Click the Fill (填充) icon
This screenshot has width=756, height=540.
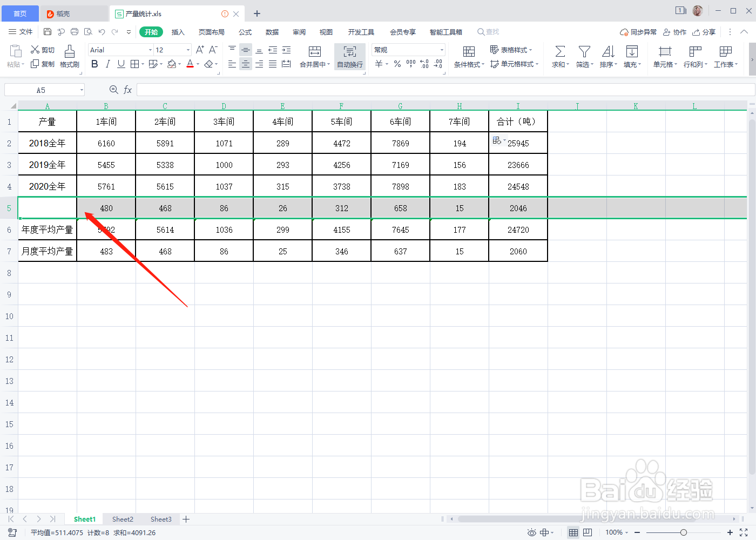[632, 52]
